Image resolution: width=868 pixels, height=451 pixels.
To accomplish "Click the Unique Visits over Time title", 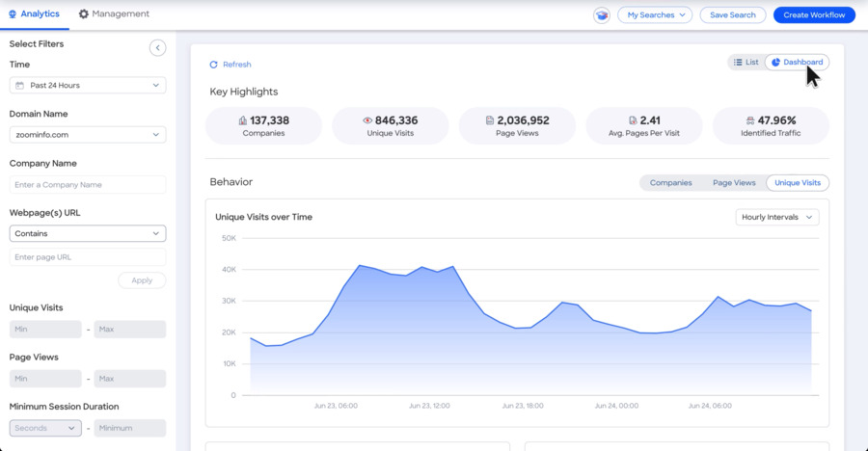I will pos(263,217).
